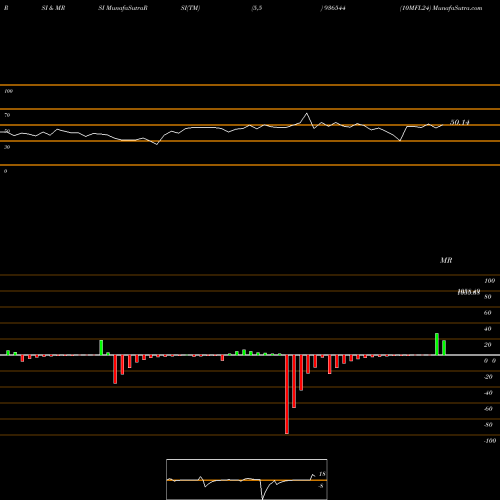Click the 40 label on the MR axis
The height and width of the screenshot is (500, 500).
488,329
